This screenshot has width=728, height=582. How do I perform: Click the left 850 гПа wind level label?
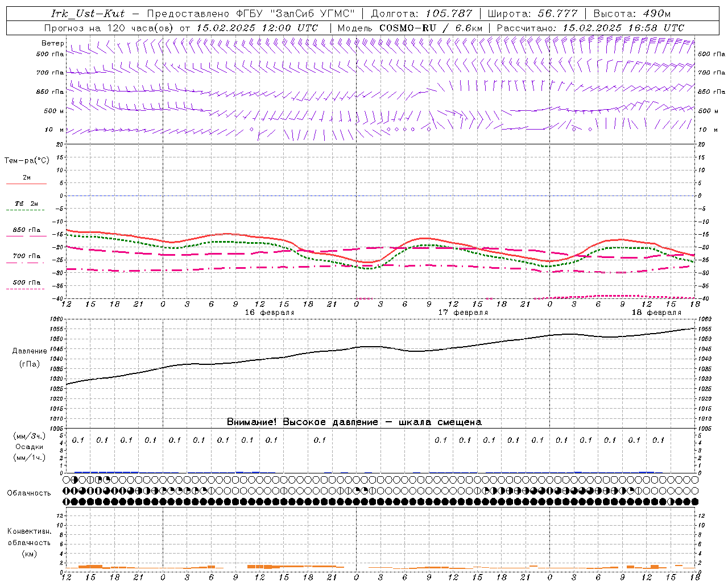click(x=50, y=92)
